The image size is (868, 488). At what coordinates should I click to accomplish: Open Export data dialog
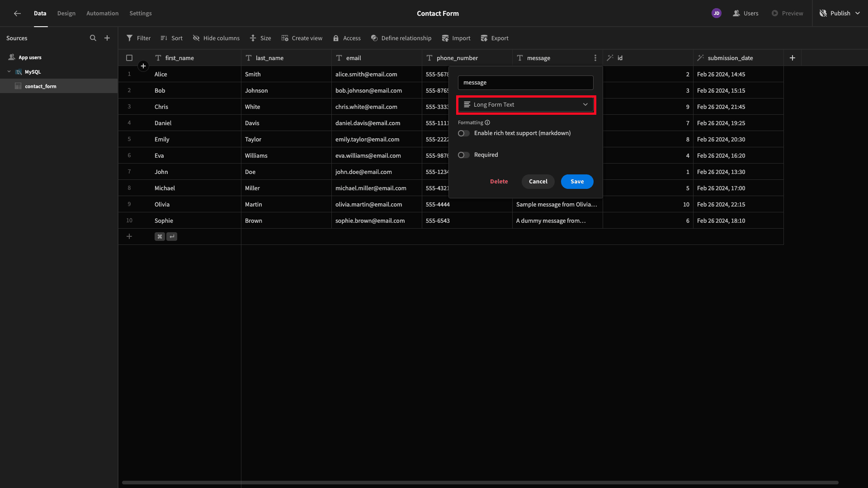(495, 38)
